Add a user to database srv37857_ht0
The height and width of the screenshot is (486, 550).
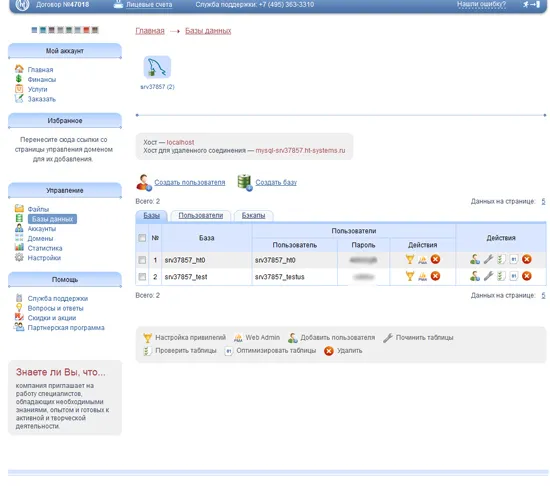(x=475, y=259)
